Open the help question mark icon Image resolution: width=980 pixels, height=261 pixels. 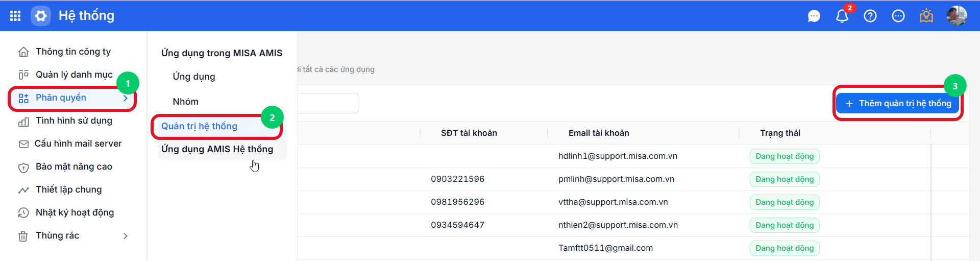(870, 16)
